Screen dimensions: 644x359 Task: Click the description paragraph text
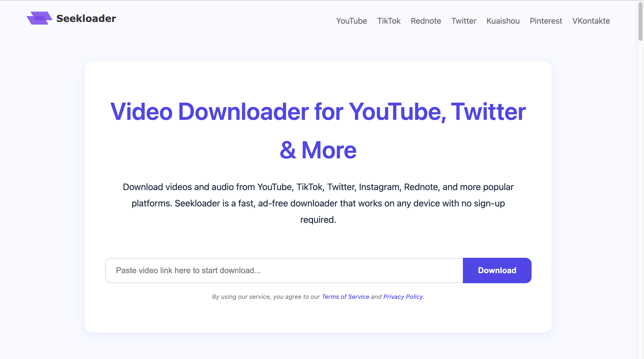point(318,203)
